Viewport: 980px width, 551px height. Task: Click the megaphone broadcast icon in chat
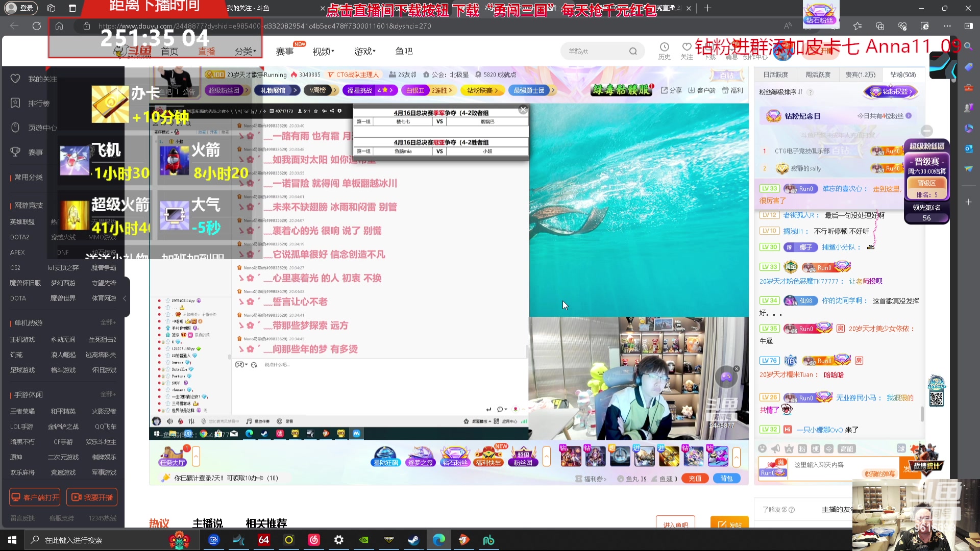pos(775,448)
